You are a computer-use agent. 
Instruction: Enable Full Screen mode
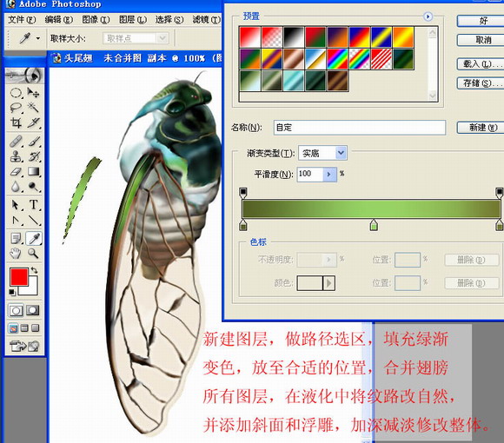[35, 328]
